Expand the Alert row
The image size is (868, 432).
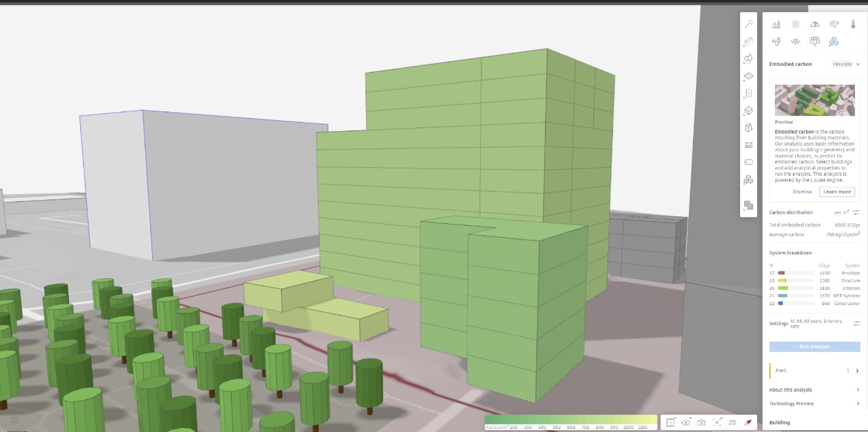coord(814,370)
